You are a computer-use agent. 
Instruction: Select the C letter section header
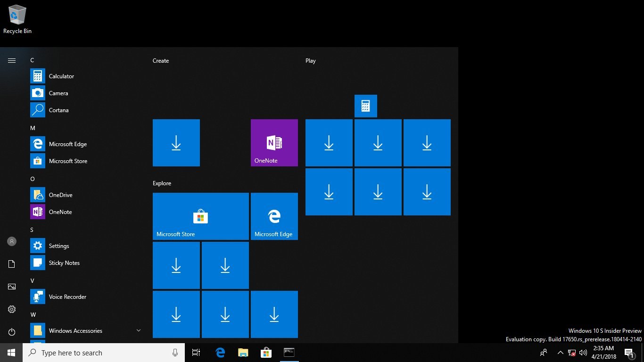32,60
